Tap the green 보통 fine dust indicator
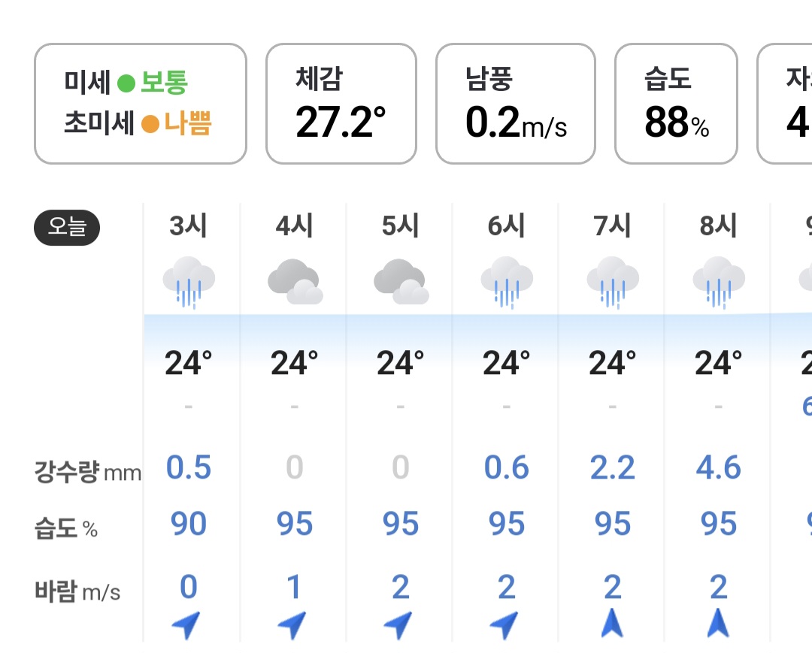The image size is (812, 653). pos(153,82)
